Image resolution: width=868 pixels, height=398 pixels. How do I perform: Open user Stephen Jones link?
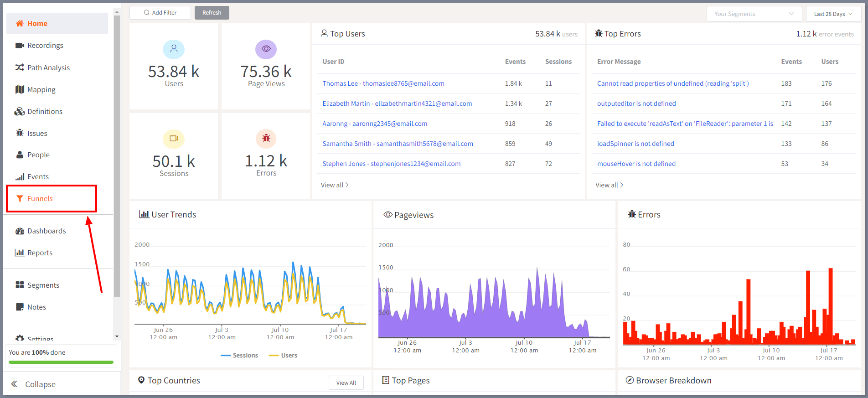pos(392,164)
